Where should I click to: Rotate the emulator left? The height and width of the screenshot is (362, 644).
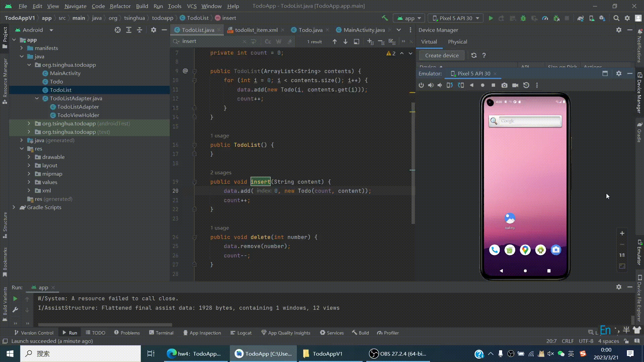tap(449, 85)
